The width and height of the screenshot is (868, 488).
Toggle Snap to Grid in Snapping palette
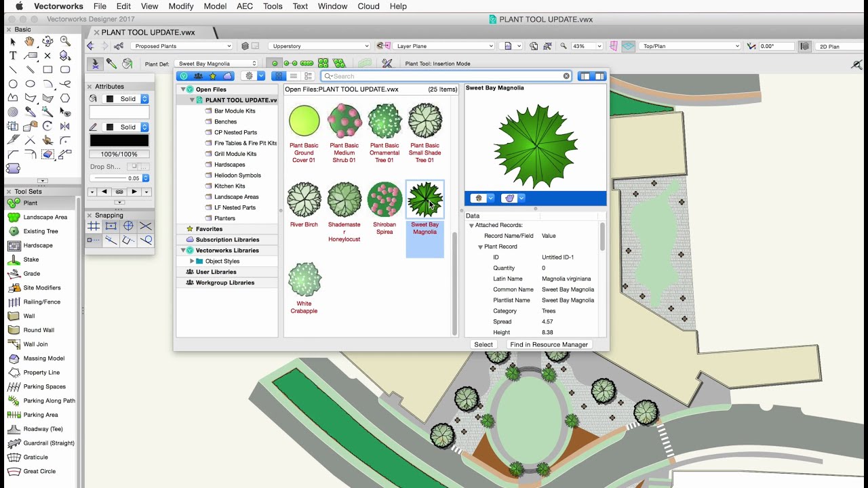94,226
